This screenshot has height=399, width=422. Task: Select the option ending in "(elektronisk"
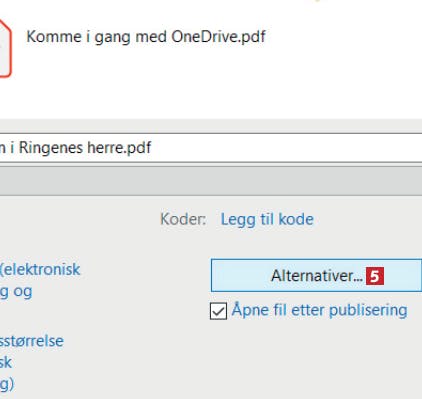tap(40, 270)
